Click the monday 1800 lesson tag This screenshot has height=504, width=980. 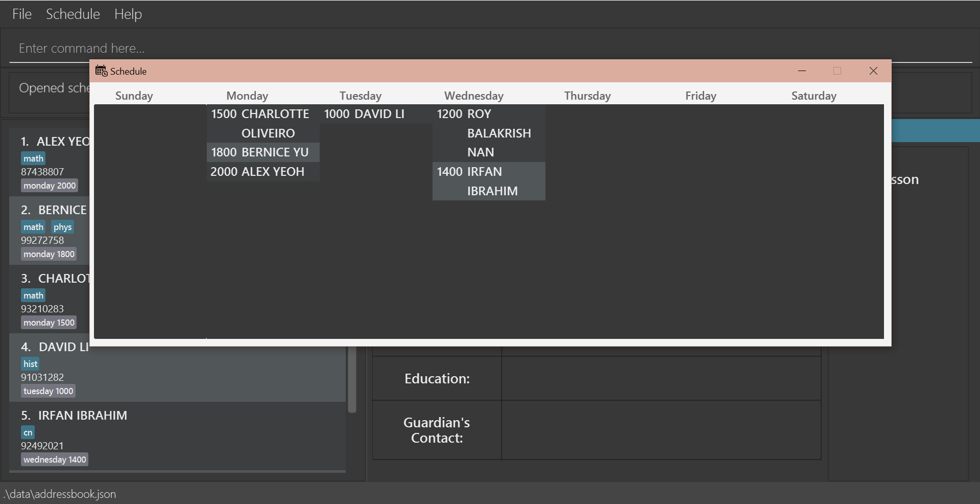[x=49, y=254]
